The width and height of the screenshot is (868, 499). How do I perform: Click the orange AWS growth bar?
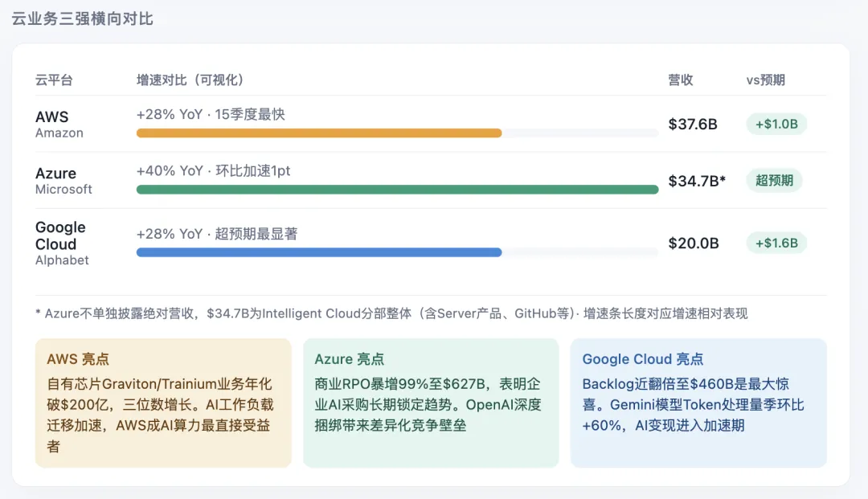[x=319, y=133]
